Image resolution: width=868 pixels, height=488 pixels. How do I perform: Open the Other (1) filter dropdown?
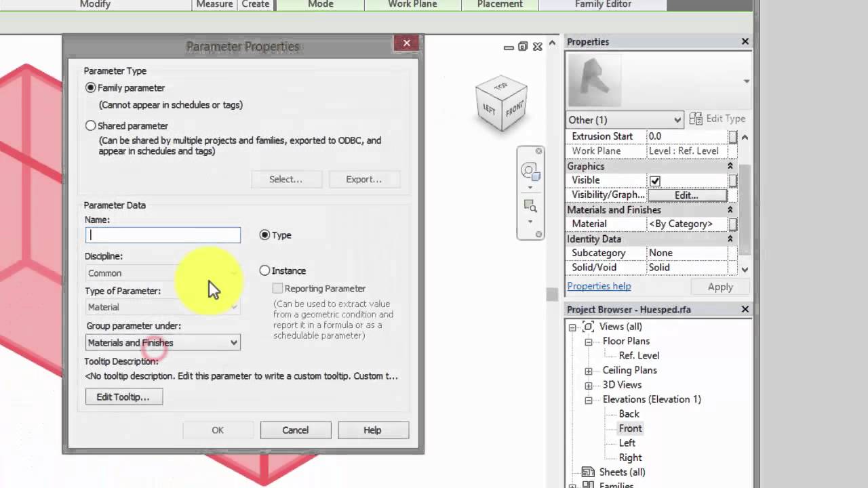click(x=625, y=120)
